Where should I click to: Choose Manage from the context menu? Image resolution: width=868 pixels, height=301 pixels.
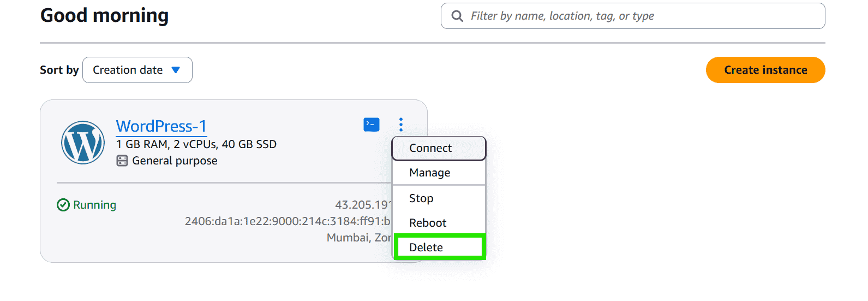(439, 173)
